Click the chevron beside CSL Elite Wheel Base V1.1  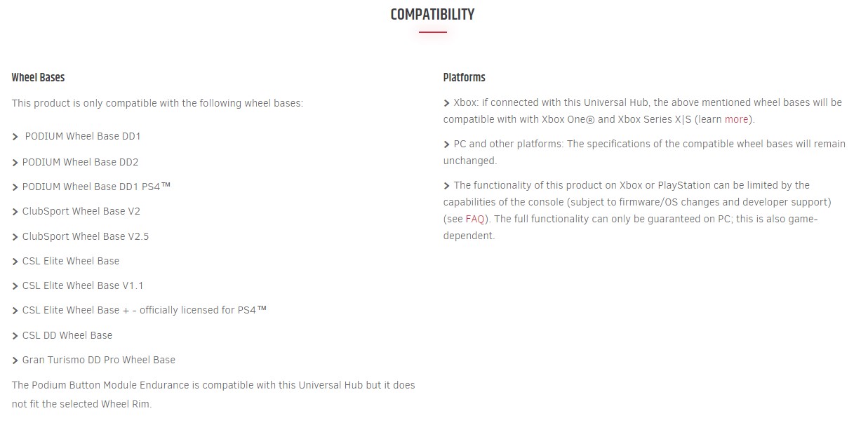coord(15,286)
